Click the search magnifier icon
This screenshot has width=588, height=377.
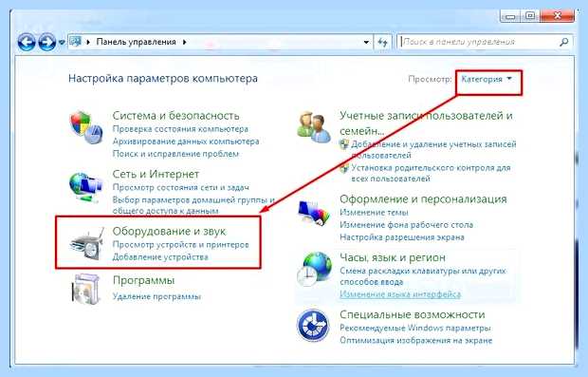click(x=564, y=42)
